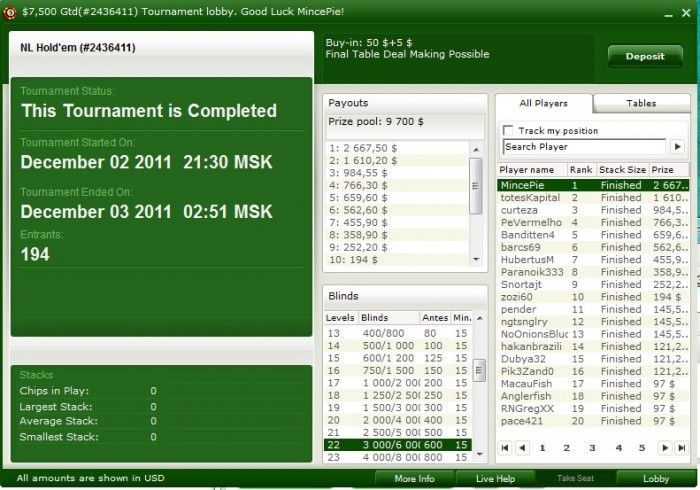Sort by Prize column header
Screen dimensions: 700x490
tap(668, 170)
